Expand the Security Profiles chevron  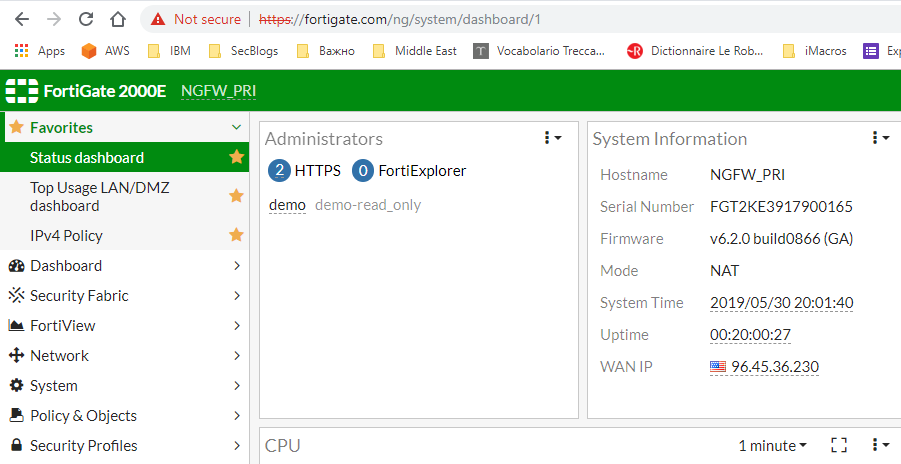tap(237, 445)
